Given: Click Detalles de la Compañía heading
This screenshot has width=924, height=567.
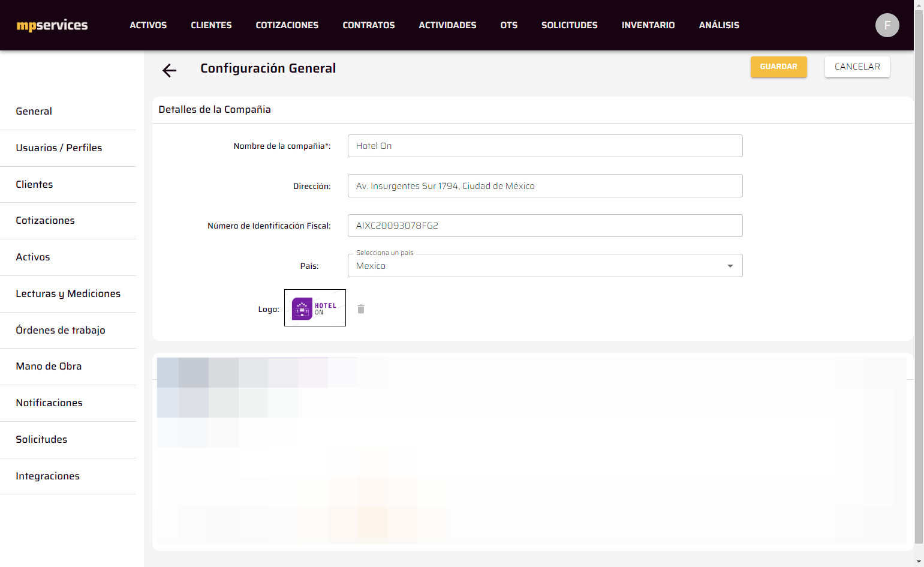Looking at the screenshot, I should pos(215,110).
